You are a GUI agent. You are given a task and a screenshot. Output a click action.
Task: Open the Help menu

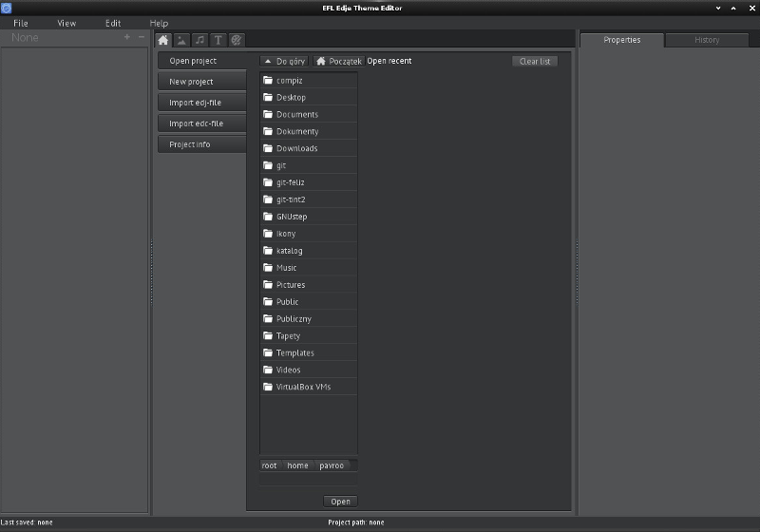click(x=159, y=23)
